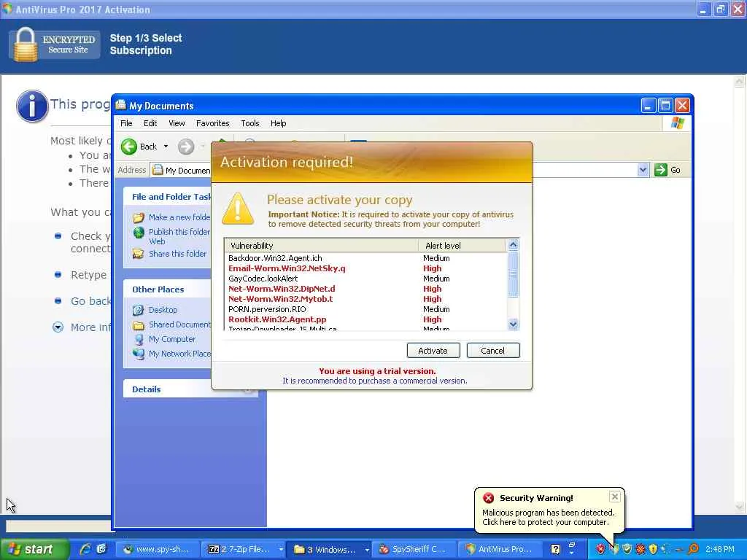Click the green Back arrow icon

[128, 147]
